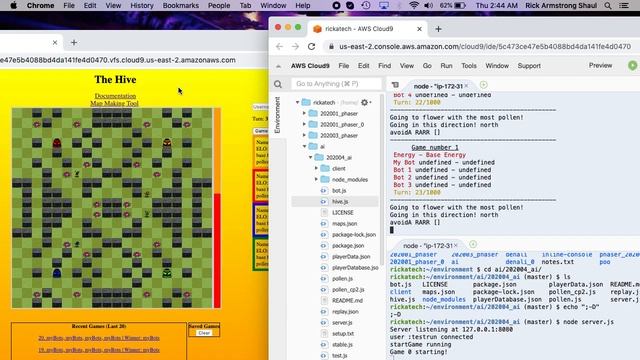Screen dimensions: 640x360
Task: Close the Hive window's browser tab
Action: (55, 42)
